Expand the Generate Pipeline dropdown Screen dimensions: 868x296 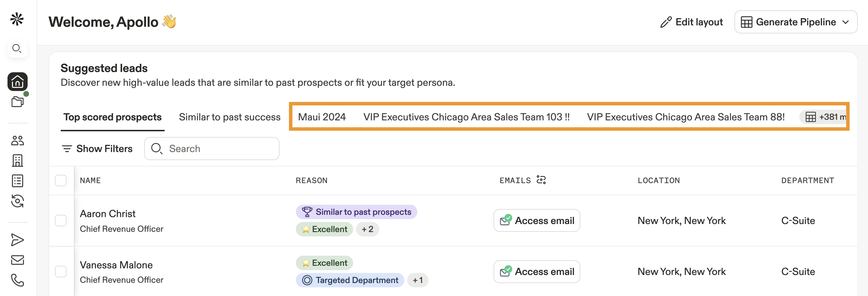[x=795, y=22]
